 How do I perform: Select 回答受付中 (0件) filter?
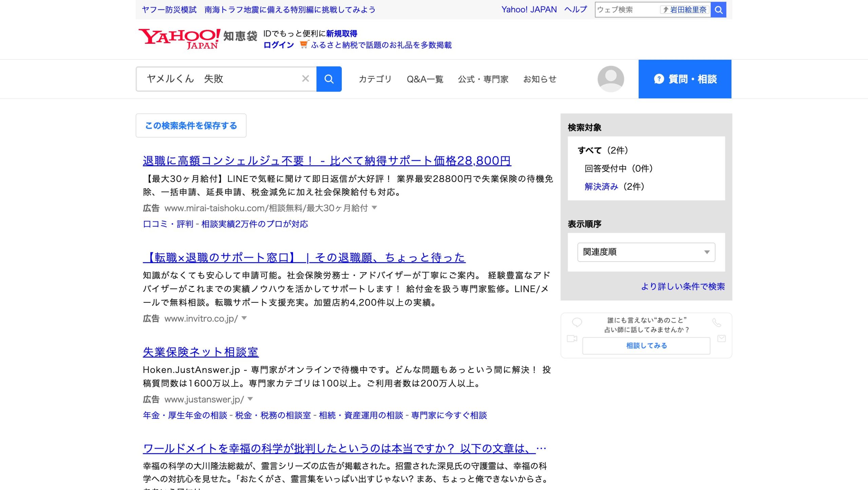(x=618, y=169)
